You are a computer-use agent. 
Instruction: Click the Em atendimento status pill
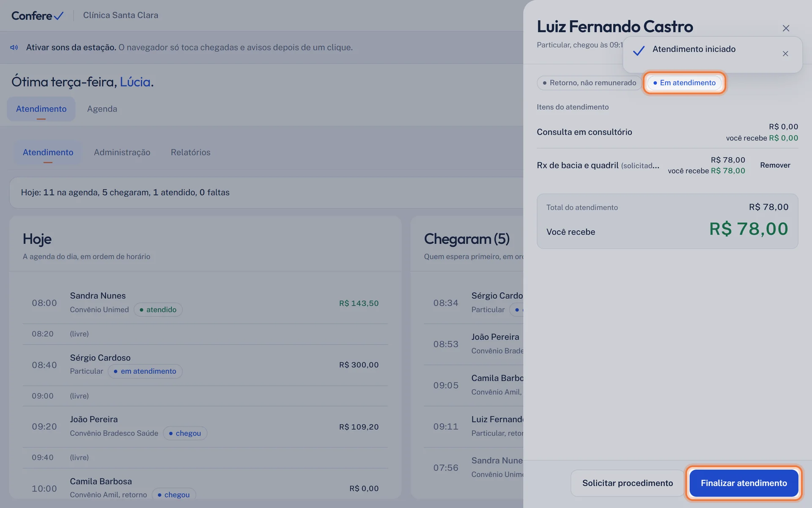(684, 83)
